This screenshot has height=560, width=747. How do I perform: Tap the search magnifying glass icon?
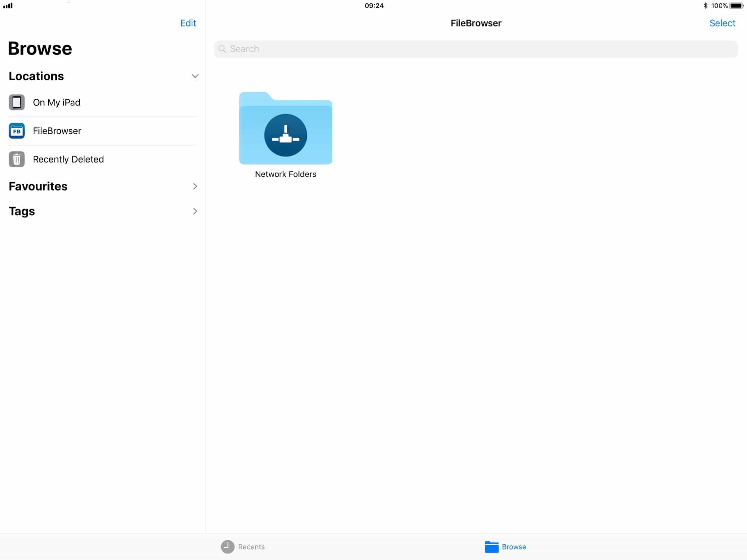coord(222,49)
